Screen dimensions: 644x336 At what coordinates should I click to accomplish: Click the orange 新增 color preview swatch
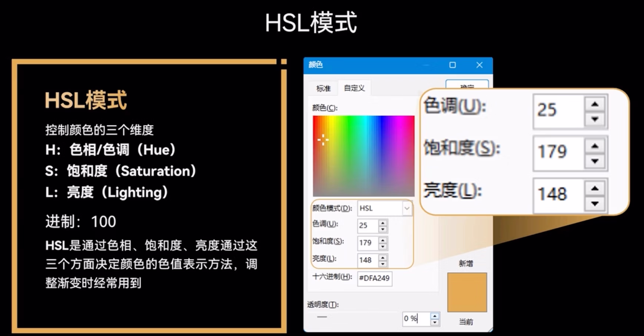point(467,292)
